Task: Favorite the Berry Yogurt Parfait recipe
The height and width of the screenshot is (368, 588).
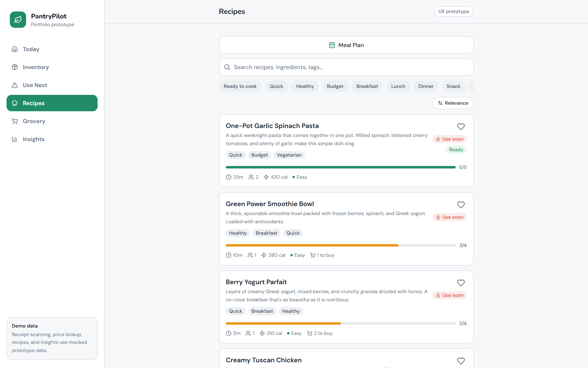Action: point(461,283)
